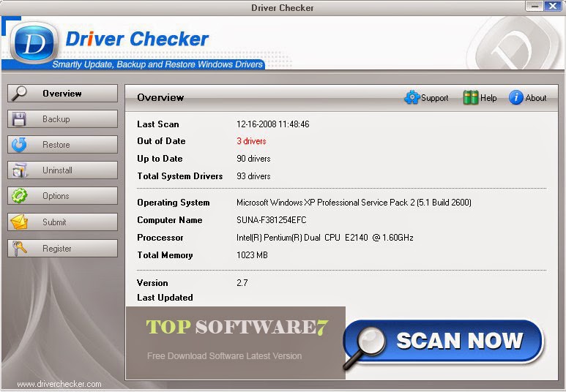
Task: Click the Help link text
Action: 488,98
